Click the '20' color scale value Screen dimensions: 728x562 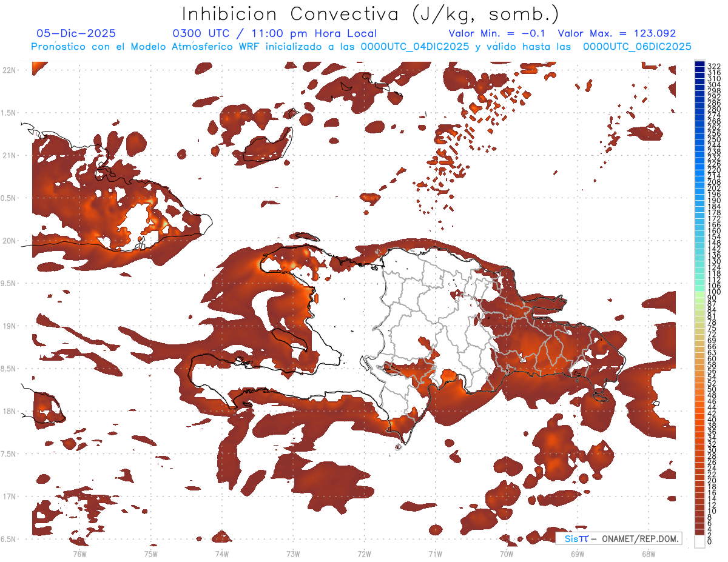712,481
